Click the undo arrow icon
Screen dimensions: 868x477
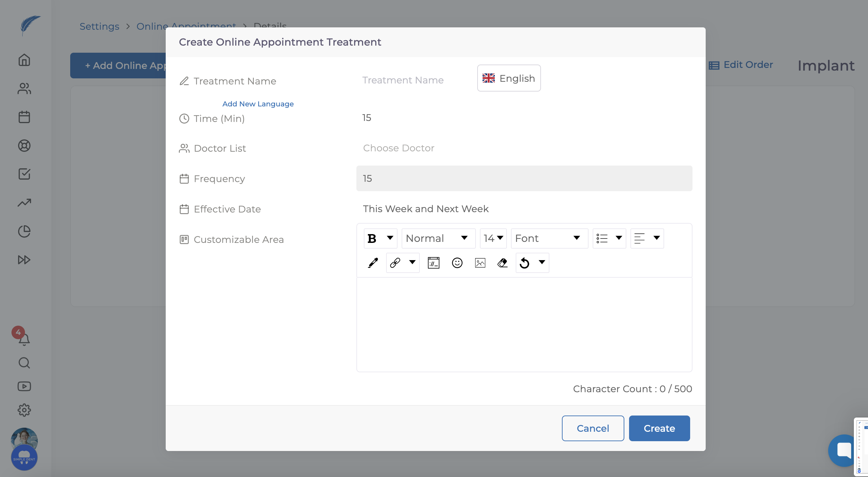[x=524, y=263]
